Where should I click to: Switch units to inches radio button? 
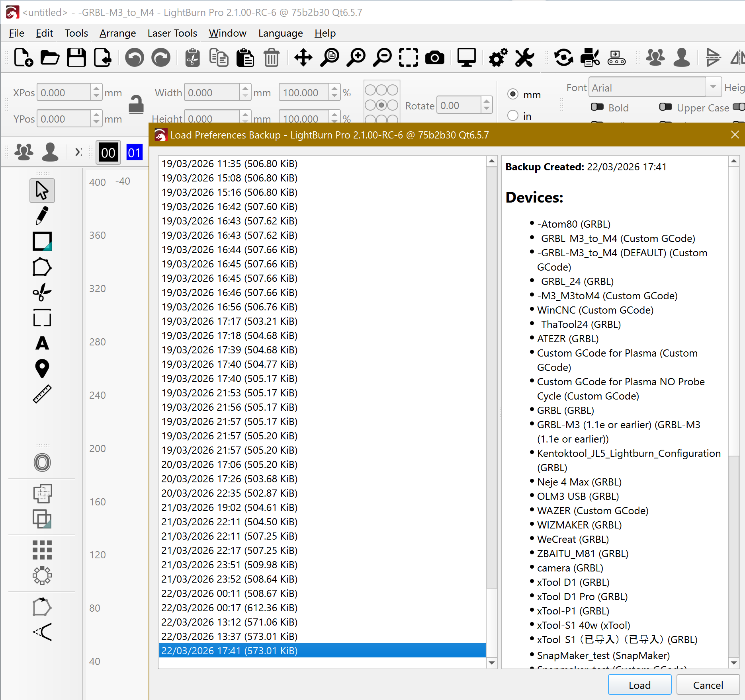[x=513, y=116]
